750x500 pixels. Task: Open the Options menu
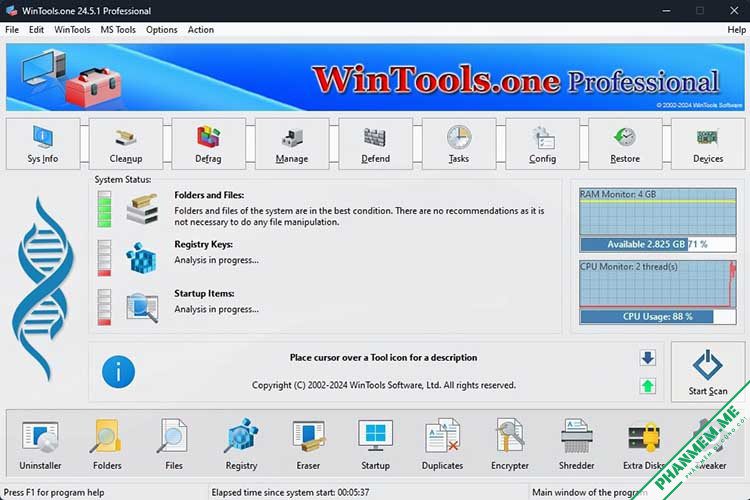coord(162,30)
